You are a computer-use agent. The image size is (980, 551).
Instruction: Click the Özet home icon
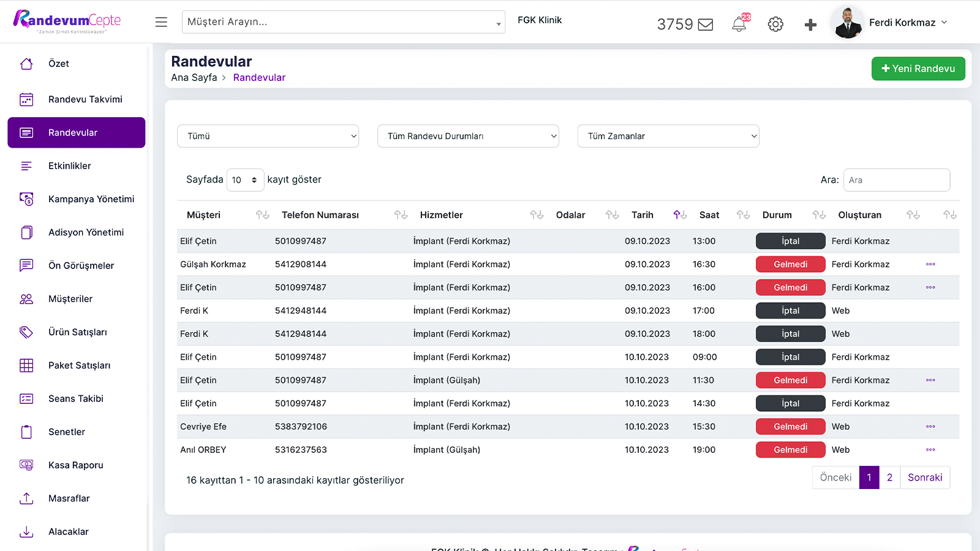point(26,64)
